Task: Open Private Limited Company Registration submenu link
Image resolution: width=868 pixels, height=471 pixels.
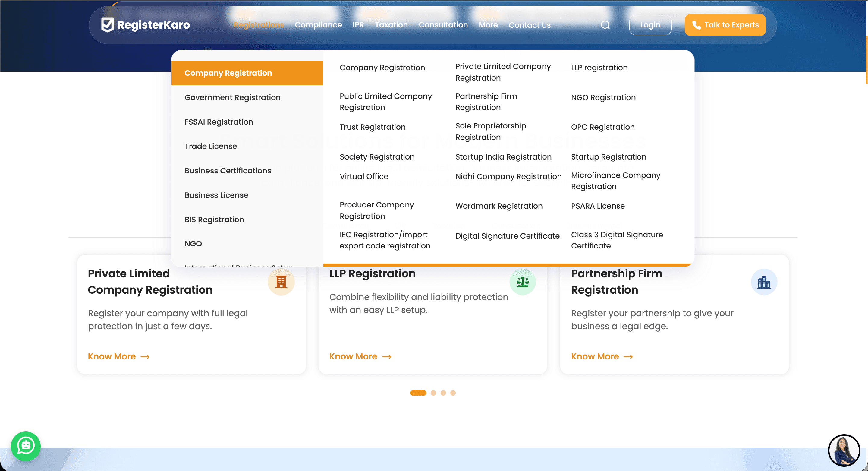Action: 503,72
